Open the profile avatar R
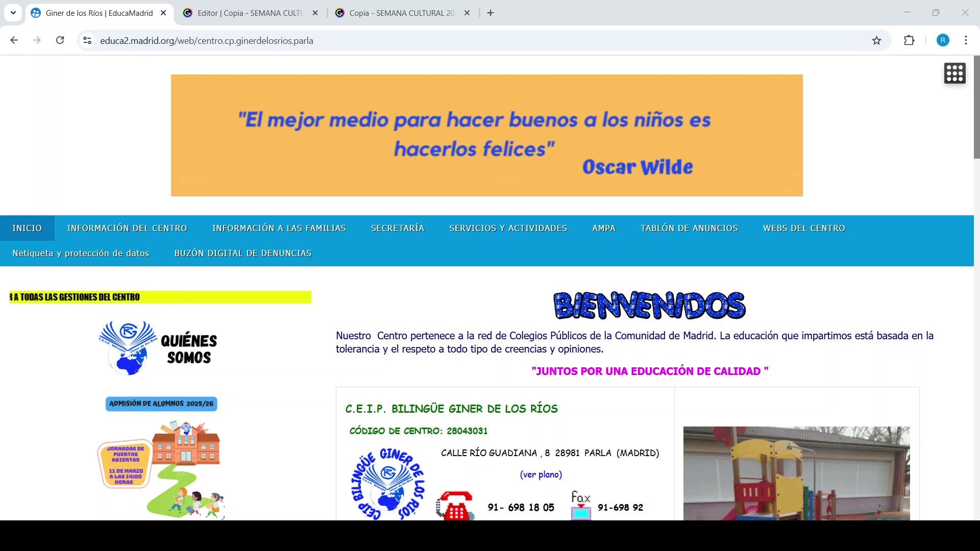The width and height of the screenshot is (980, 551). 943,41
